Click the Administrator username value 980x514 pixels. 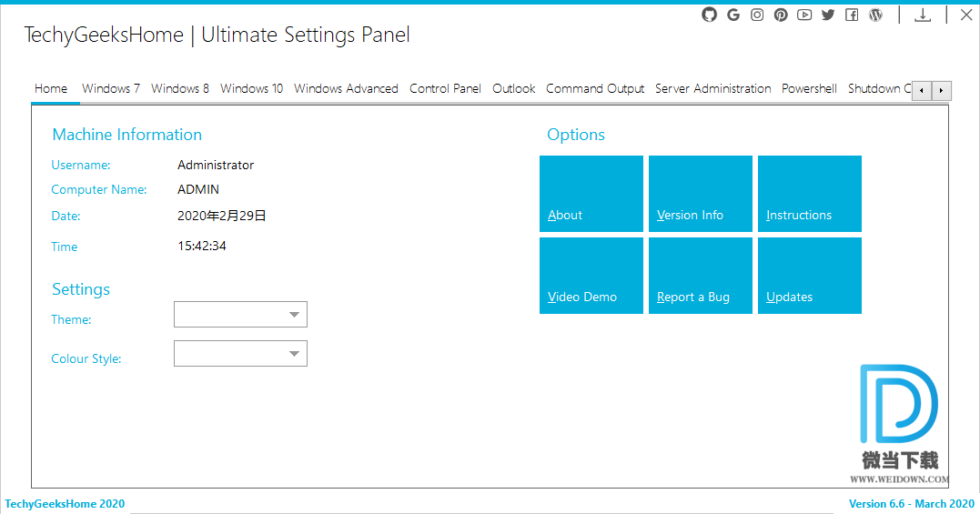216,165
